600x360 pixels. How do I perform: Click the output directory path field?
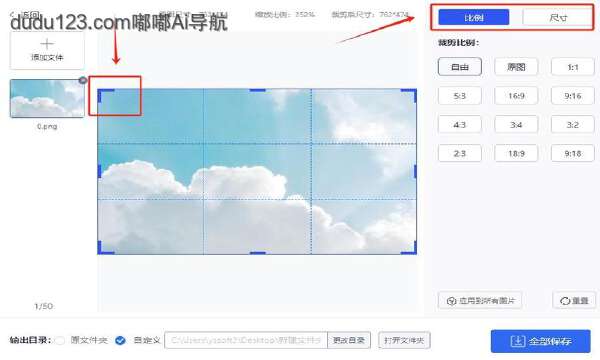click(x=246, y=340)
